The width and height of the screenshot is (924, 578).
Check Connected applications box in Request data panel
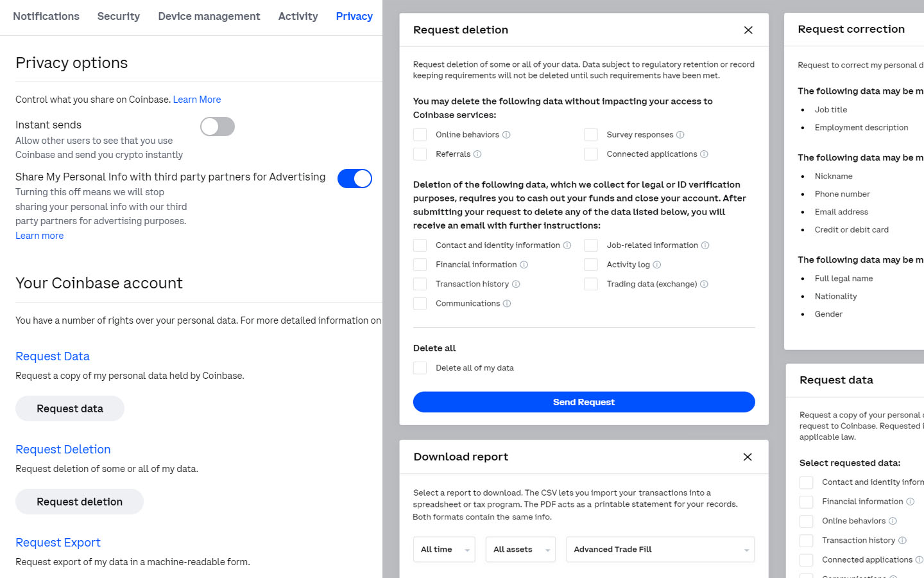pyautogui.click(x=807, y=560)
